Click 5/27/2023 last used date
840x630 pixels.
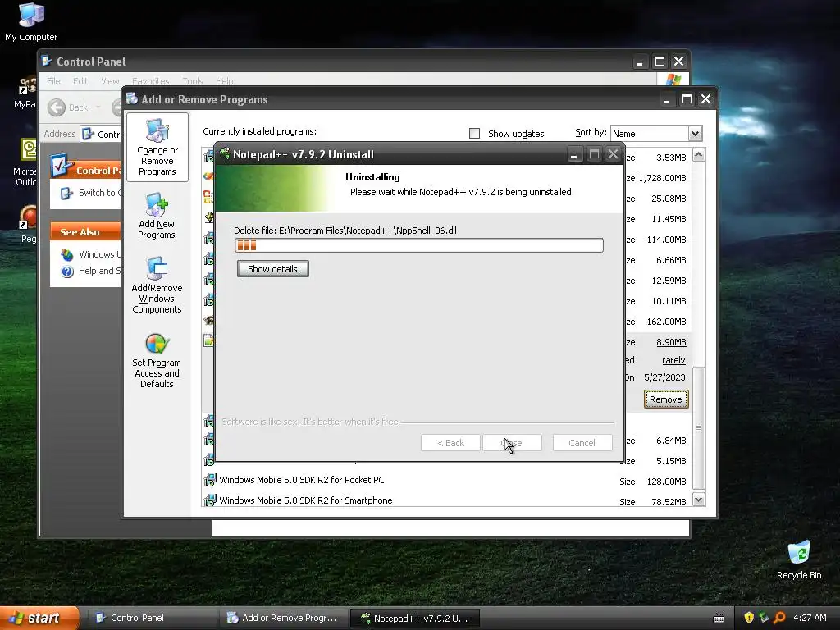[664, 377]
